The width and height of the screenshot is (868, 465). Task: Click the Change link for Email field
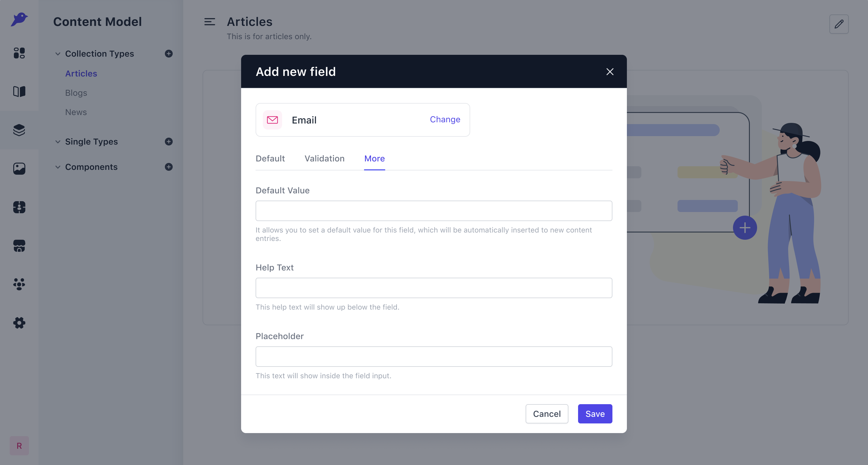point(445,120)
